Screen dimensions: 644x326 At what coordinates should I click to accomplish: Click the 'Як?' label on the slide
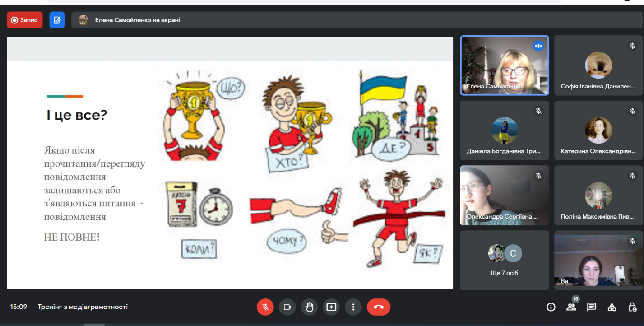click(x=428, y=254)
